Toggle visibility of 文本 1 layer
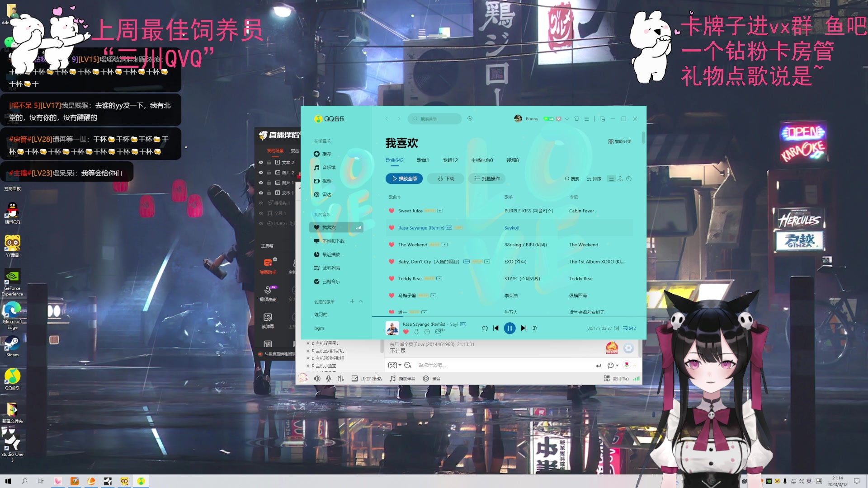Viewport: 868px width, 488px height. coord(261,193)
